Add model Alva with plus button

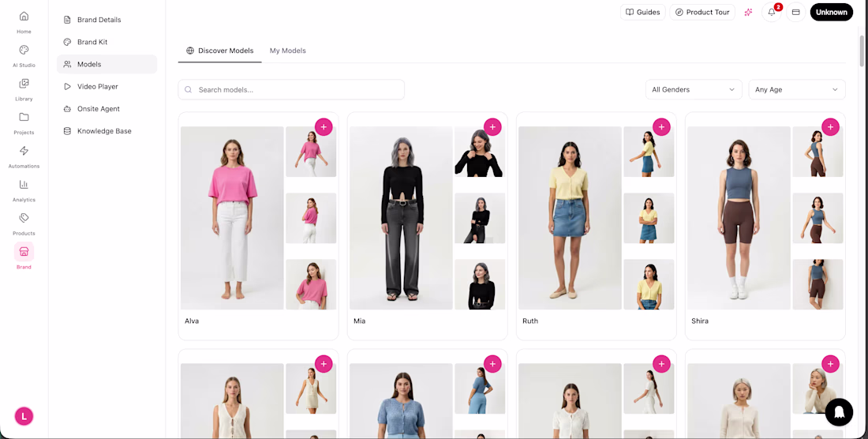click(x=324, y=127)
